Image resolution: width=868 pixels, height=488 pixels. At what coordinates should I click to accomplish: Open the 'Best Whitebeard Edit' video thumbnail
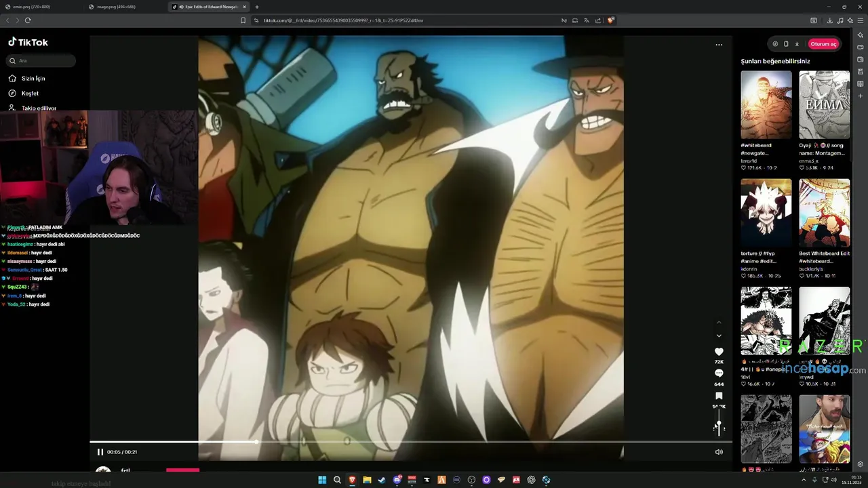click(824, 213)
